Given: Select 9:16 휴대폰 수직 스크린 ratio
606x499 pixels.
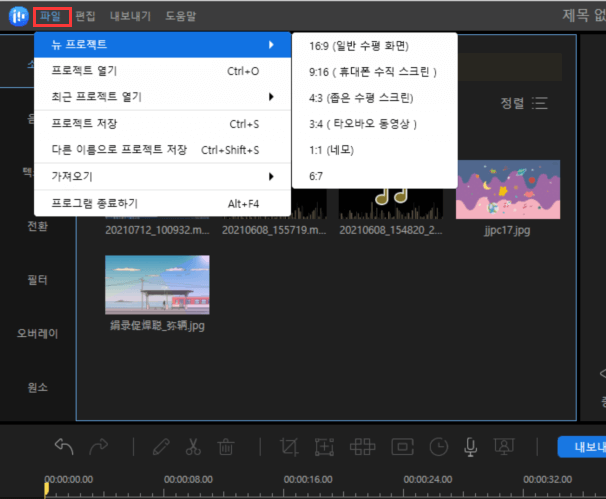Looking at the screenshot, I should pyautogui.click(x=374, y=72).
